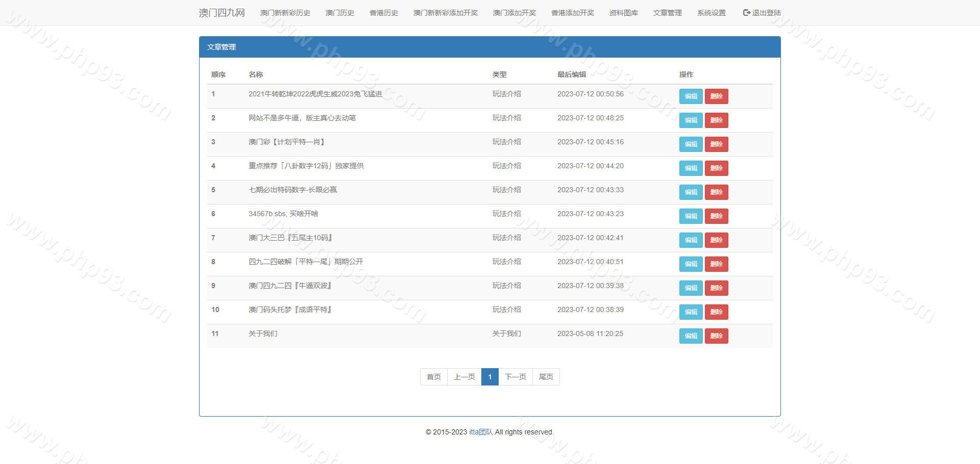
Task: Remove the 八卦数字12码 article in row 4
Action: [716, 168]
